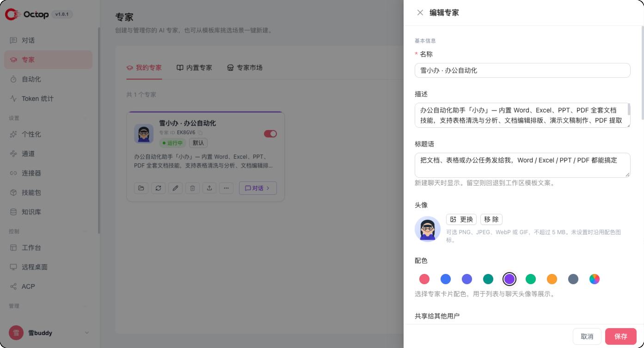Open 工作台 in the sidebar
The image size is (644, 348).
coord(49,248)
